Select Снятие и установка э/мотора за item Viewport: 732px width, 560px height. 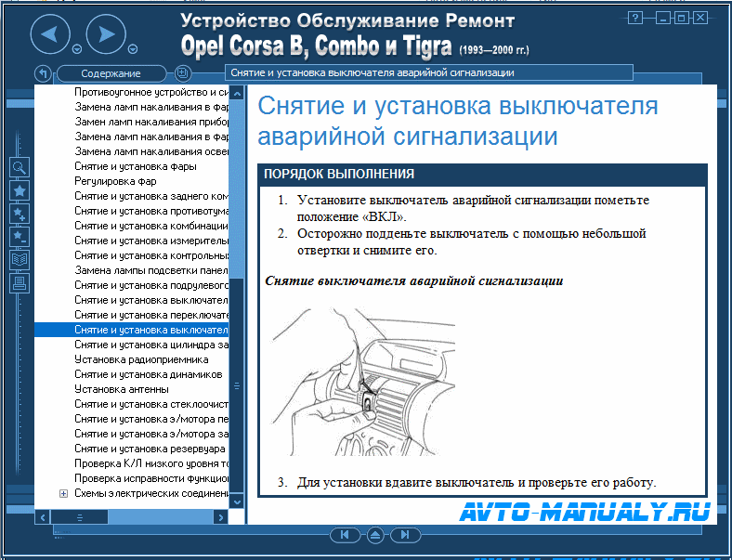(x=151, y=434)
